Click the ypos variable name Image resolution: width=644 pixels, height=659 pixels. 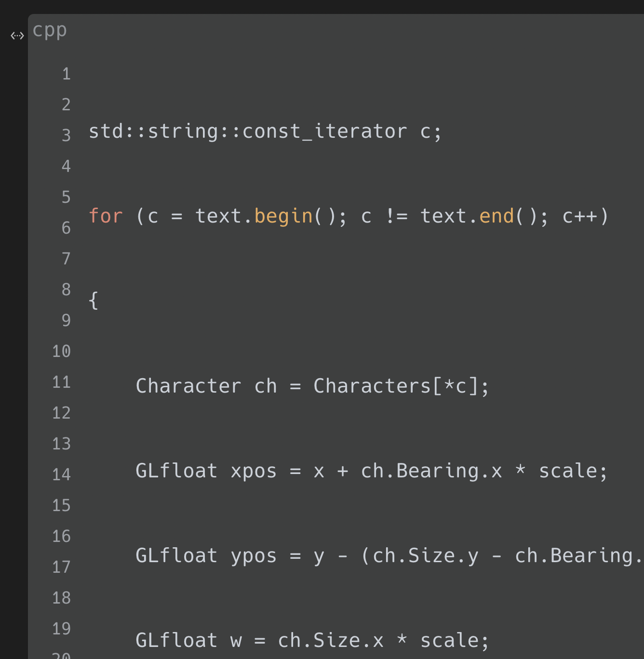pos(254,556)
